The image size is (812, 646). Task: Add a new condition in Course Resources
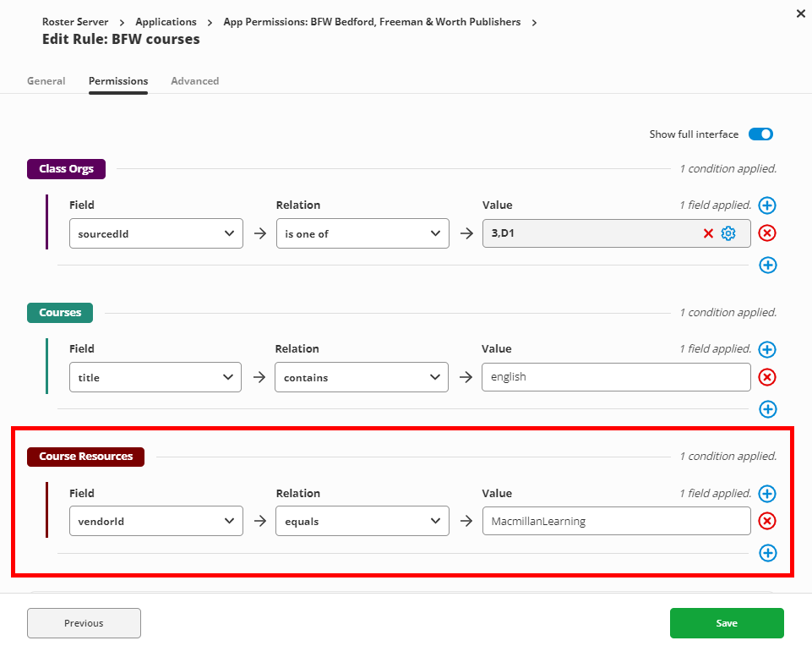767,553
